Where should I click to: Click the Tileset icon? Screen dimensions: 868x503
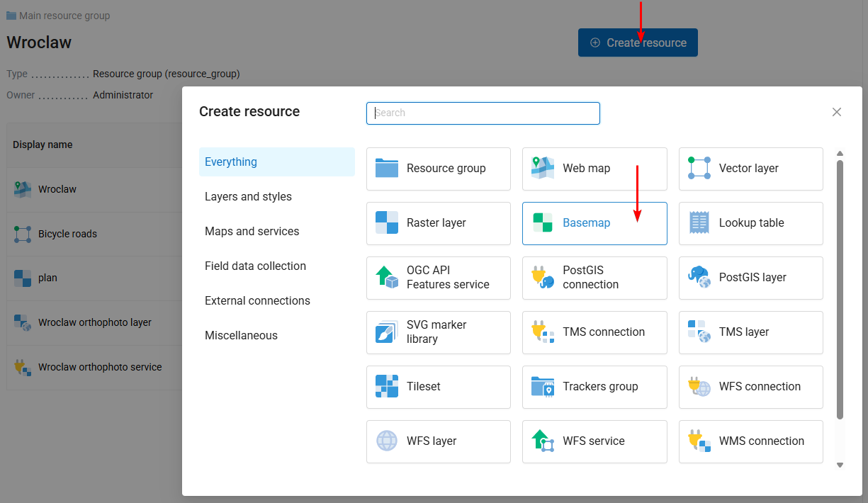[387, 387]
